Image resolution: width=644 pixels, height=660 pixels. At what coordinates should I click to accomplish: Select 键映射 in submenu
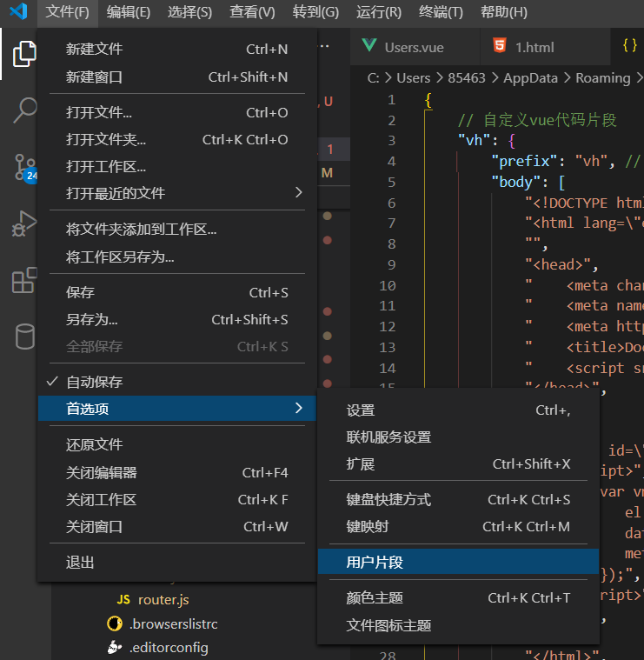click(458, 527)
